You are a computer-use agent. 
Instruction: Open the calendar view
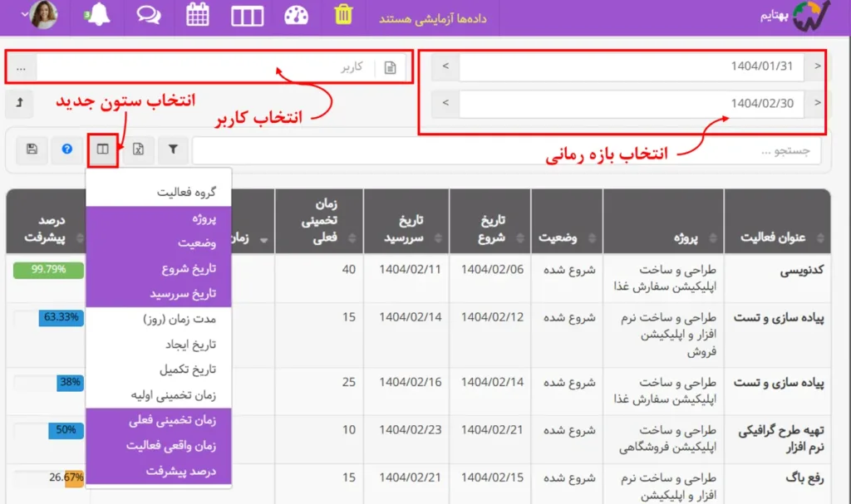pyautogui.click(x=198, y=16)
